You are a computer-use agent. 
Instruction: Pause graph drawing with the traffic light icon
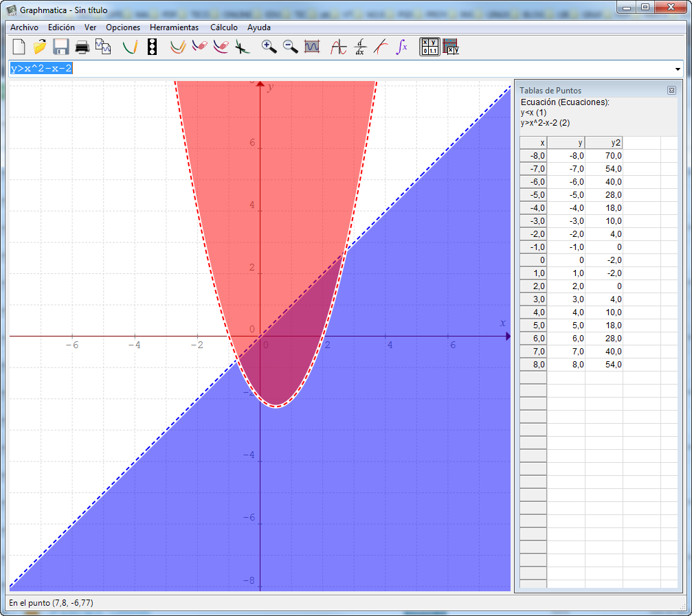[152, 47]
